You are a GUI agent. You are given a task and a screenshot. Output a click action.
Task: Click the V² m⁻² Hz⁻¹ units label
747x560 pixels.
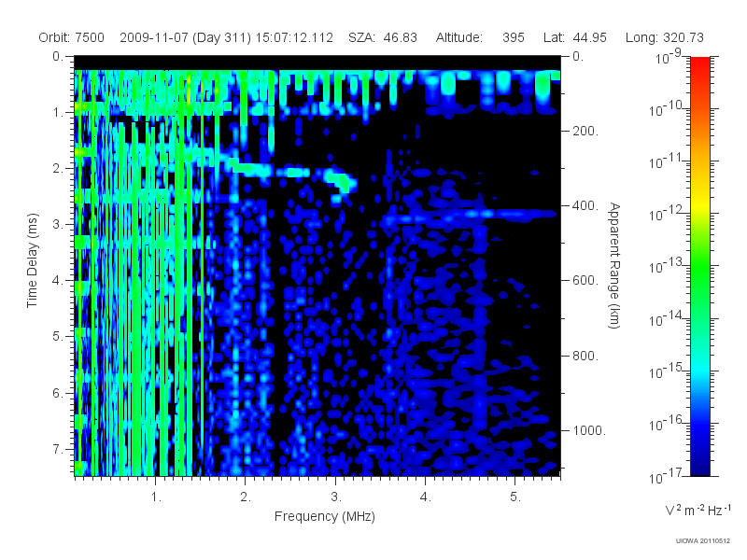click(698, 510)
